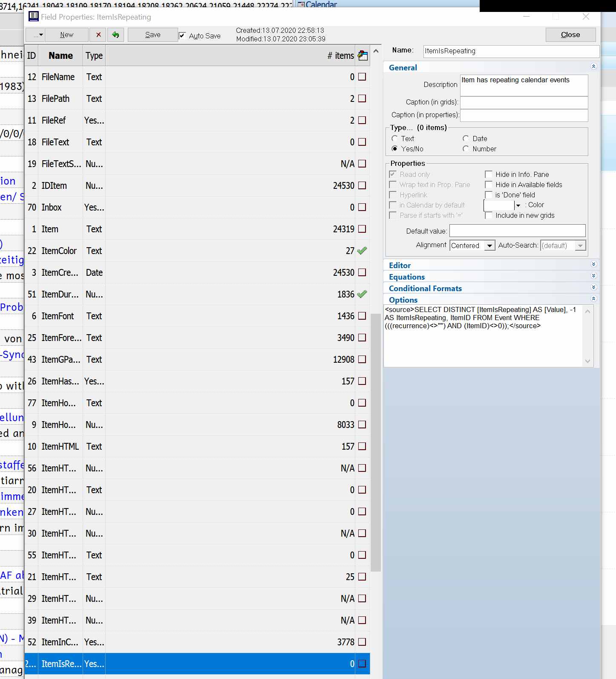Click the Field Properties window title icon
Viewport: 616px width, 679px height.
tap(33, 17)
